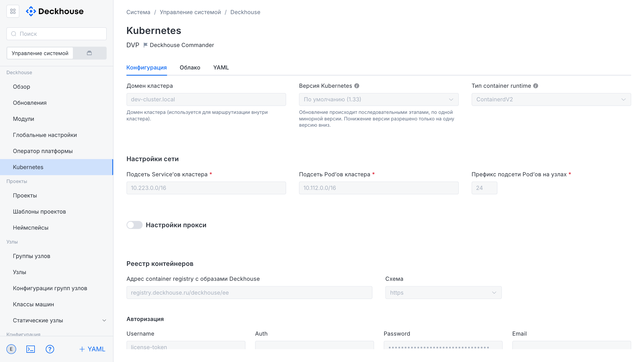644x362 pixels.
Task: Open the Версия Kubernetes dropdown
Action: (379, 100)
